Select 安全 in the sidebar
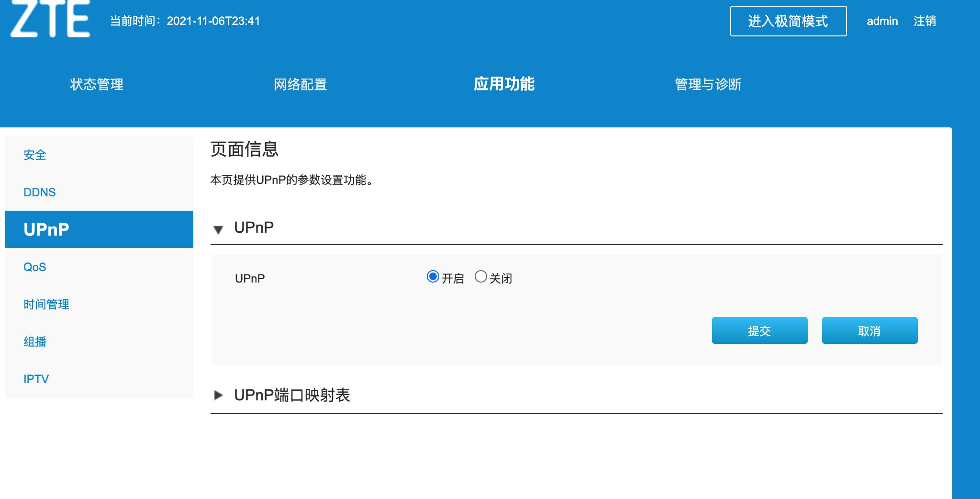Viewport: 980px width, 499px height. (x=35, y=155)
